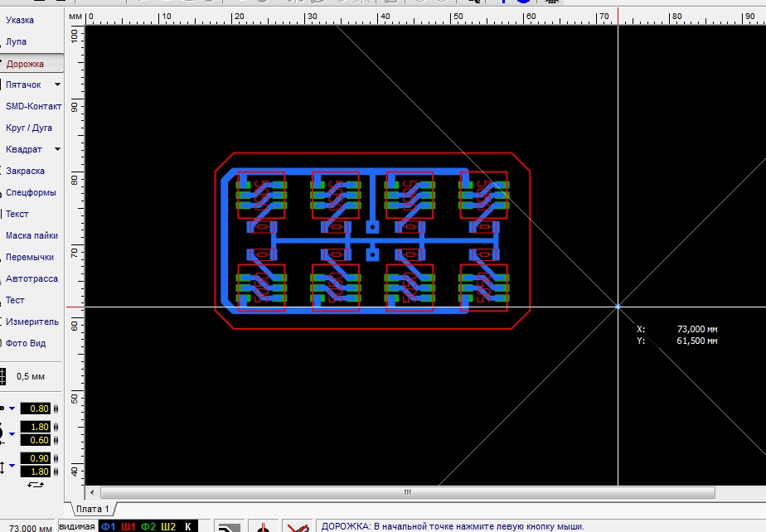The image size is (766, 532).
Task: Activate the Лупа zoom tool
Action: pyautogui.click(x=17, y=41)
